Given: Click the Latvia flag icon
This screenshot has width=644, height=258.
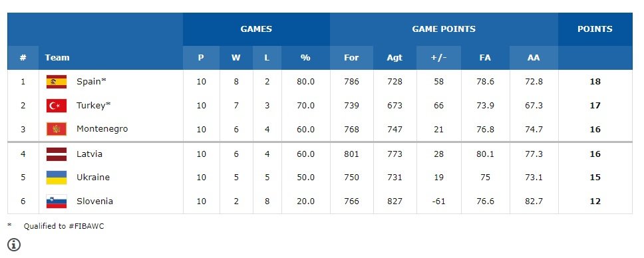Looking at the screenshot, I should pos(57,154).
